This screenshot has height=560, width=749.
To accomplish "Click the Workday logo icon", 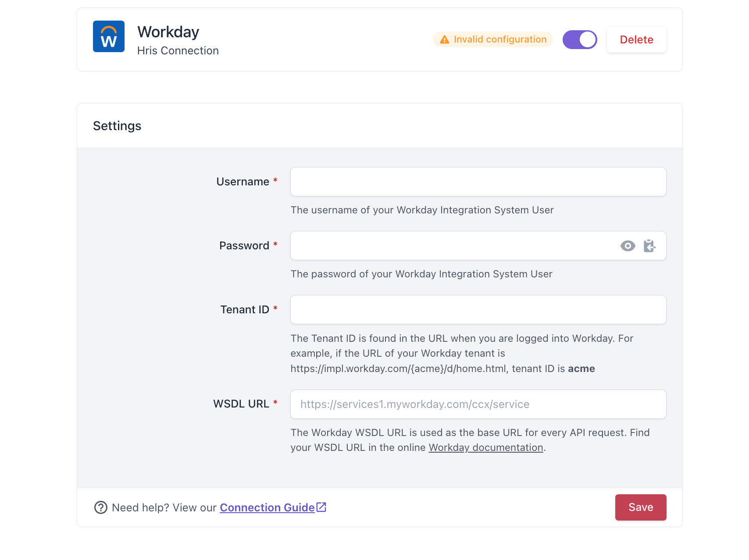I will coord(109,36).
